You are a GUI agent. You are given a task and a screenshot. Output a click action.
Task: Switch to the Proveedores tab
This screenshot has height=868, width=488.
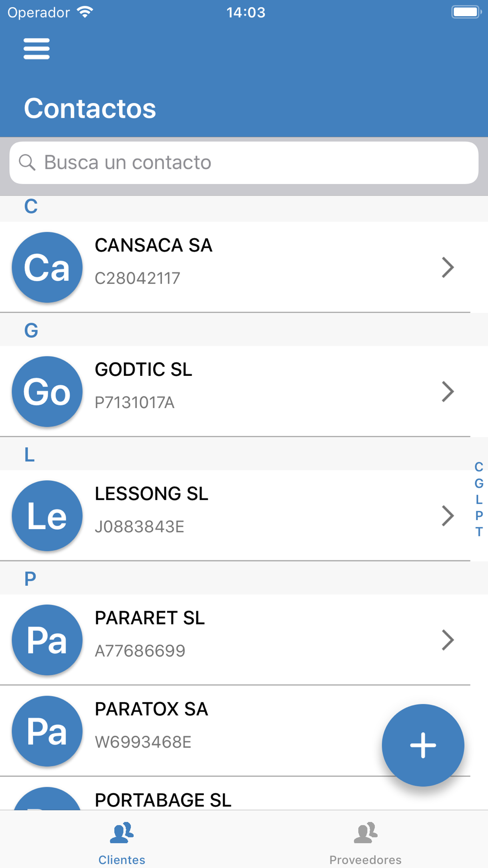pos(366,843)
